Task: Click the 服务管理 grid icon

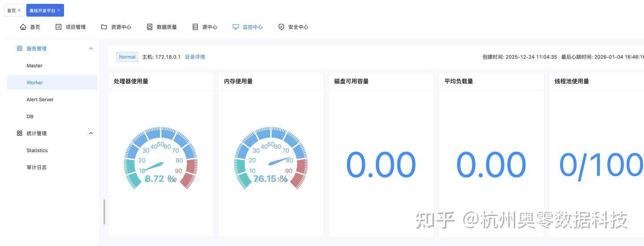Action: pyautogui.click(x=20, y=48)
